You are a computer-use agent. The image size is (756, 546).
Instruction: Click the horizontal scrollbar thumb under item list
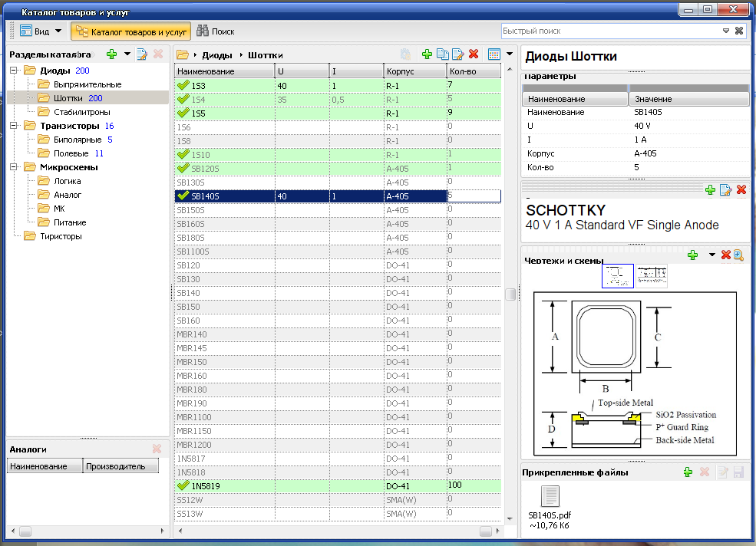(x=486, y=531)
